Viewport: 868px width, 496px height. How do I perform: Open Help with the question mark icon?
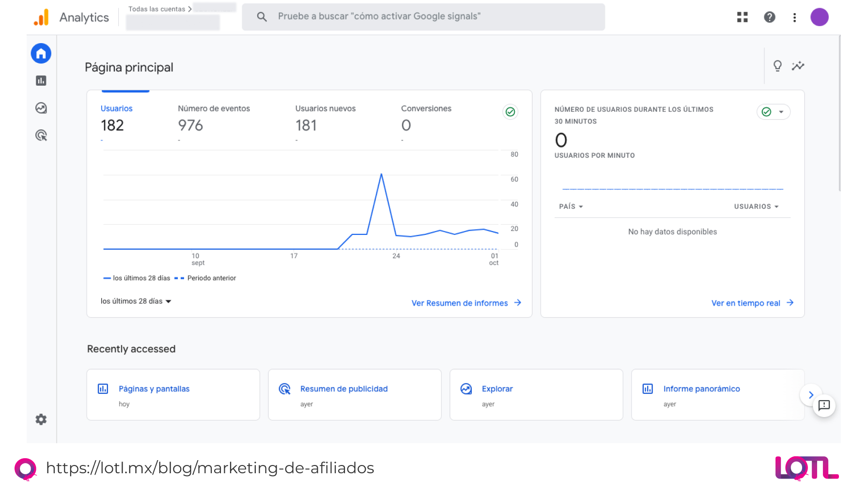pyautogui.click(x=769, y=17)
